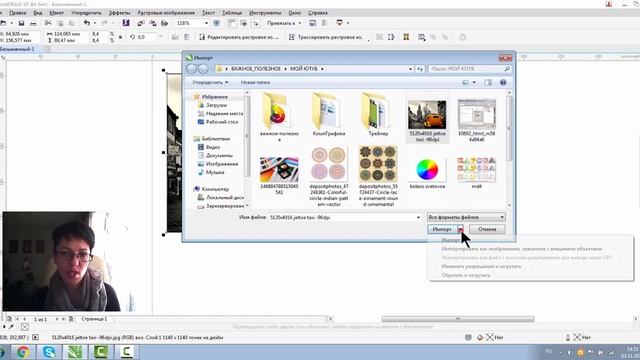Viewport: 640px width, 360px height.
Task: Open the Undo history dropdown arrow
Action: (x=95, y=23)
